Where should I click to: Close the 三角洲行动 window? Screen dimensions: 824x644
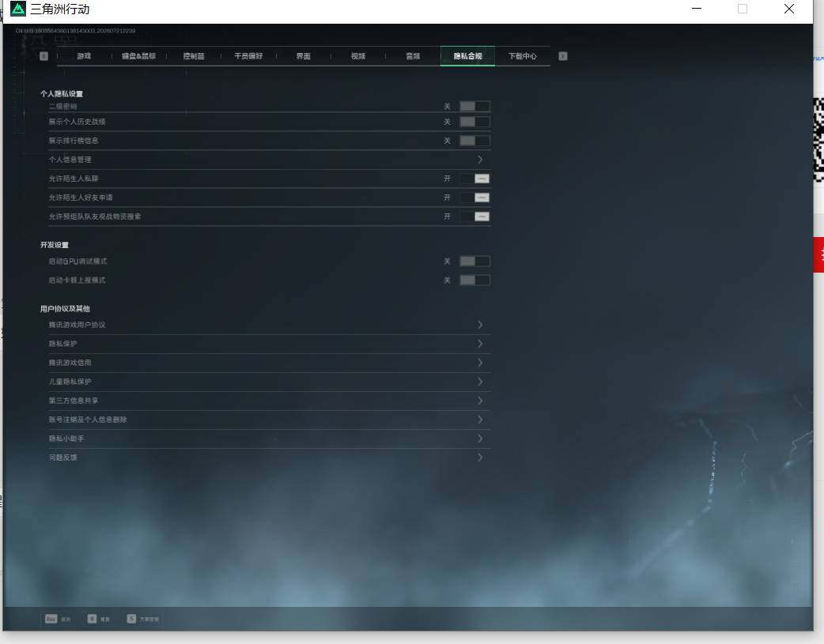788,9
